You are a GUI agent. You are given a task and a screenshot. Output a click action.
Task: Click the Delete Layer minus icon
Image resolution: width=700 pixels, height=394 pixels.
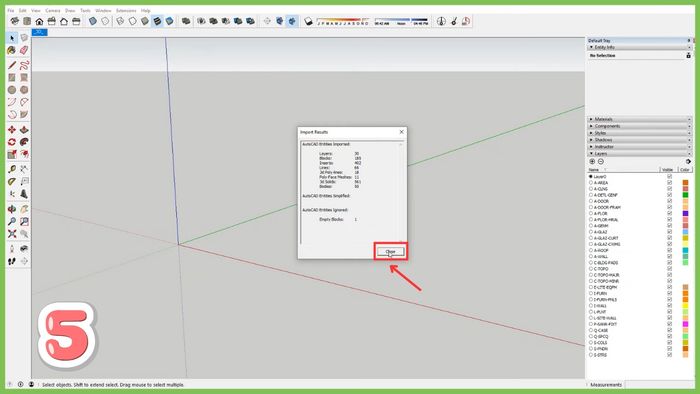click(x=601, y=162)
